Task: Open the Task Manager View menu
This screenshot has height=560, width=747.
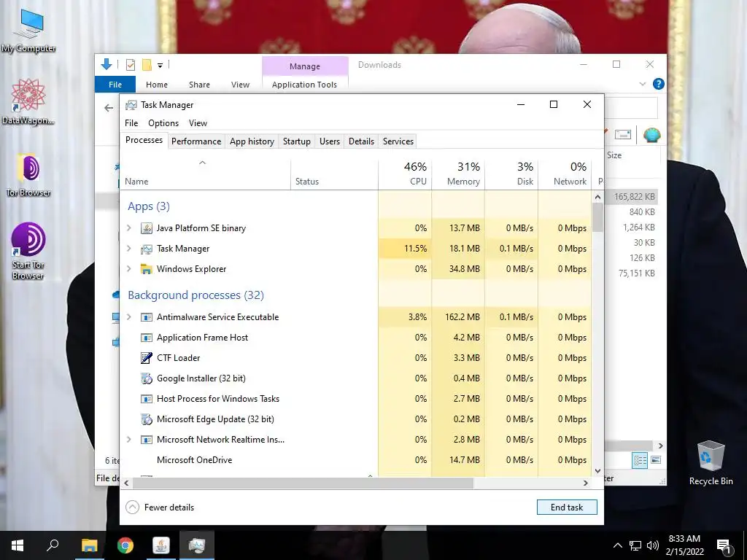Action: click(198, 123)
